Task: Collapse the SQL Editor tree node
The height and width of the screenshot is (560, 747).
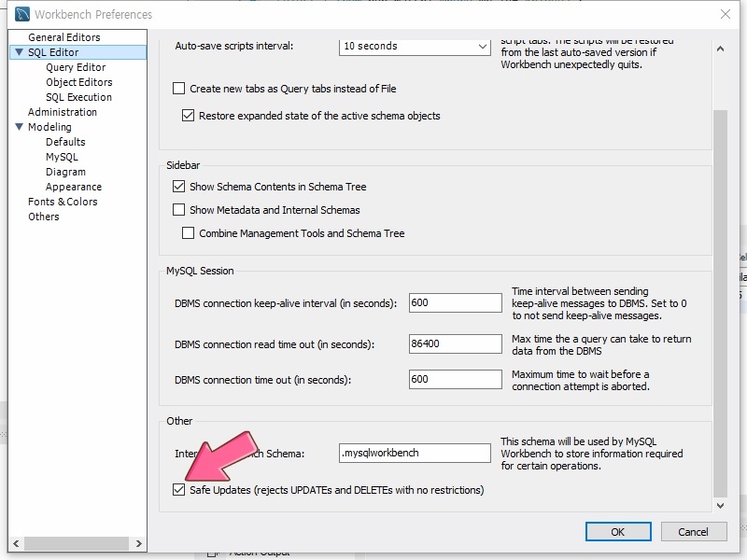Action: coord(19,52)
